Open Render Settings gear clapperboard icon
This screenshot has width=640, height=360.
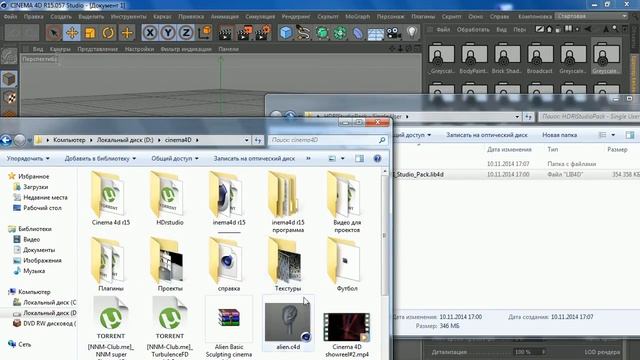point(263,33)
